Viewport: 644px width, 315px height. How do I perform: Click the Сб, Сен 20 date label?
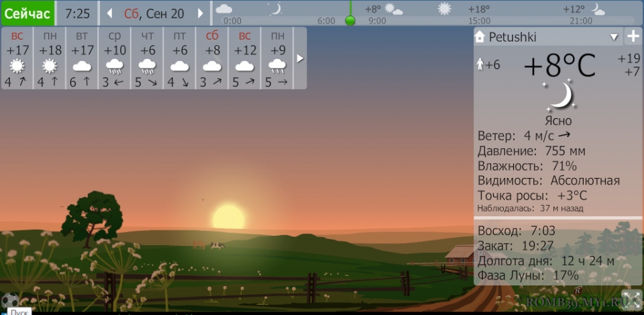pos(154,13)
